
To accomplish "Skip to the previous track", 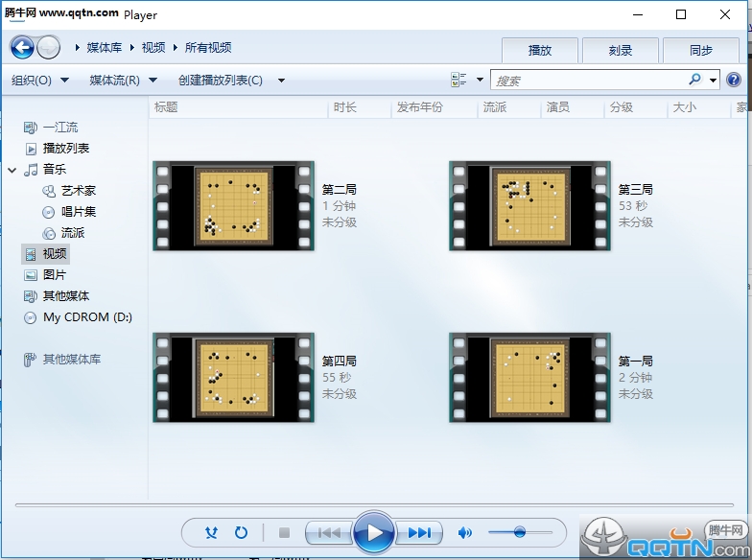I will click(328, 532).
